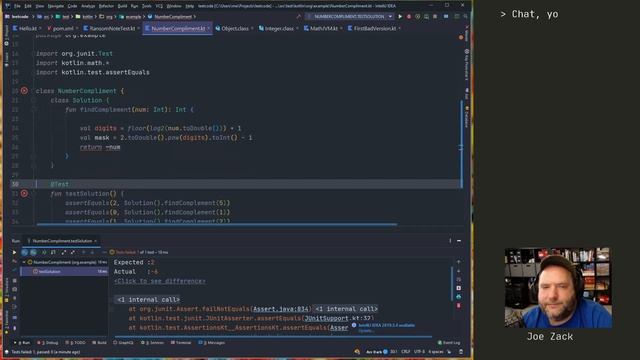Image resolution: width=640 pixels, height=360 pixels.
Task: Expand all test results
Action: point(63,252)
